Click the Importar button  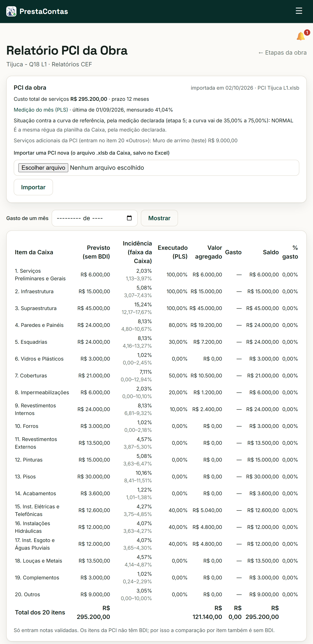click(x=33, y=187)
